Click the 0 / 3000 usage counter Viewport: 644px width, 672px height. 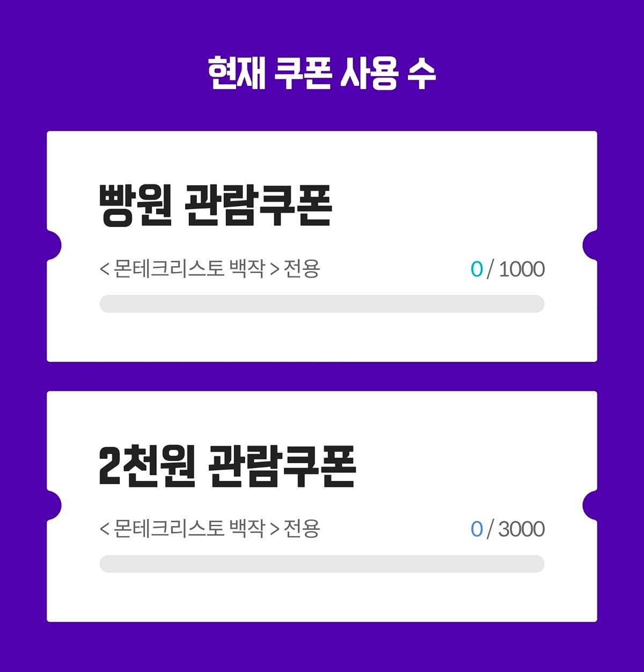click(508, 529)
